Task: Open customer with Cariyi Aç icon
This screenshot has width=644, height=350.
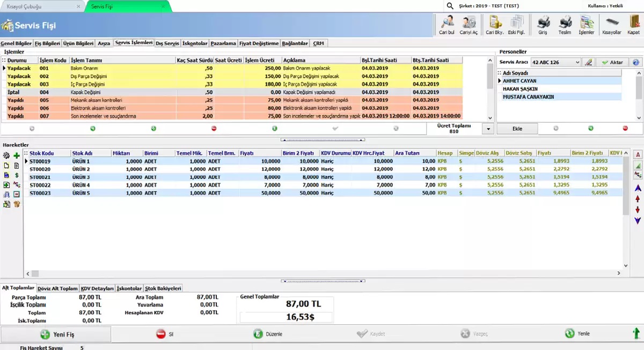Action: (x=469, y=25)
